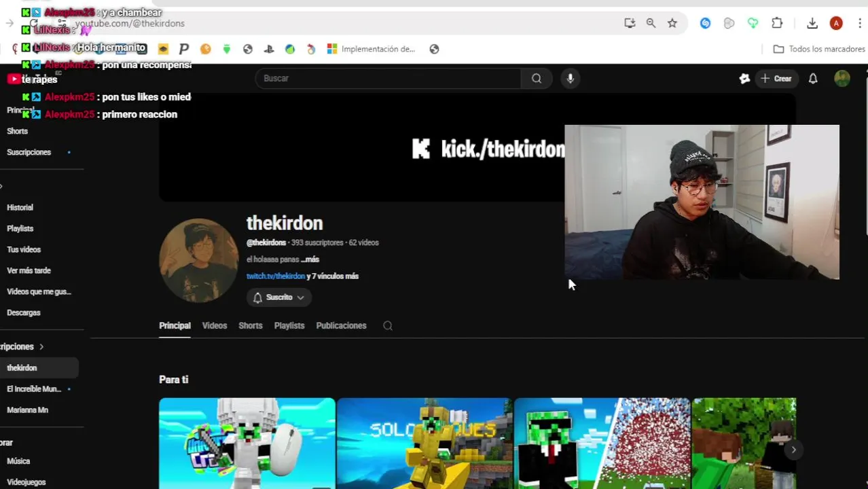The image size is (868, 489).
Task: Click the last globe bookmark icon
Action: (x=435, y=49)
